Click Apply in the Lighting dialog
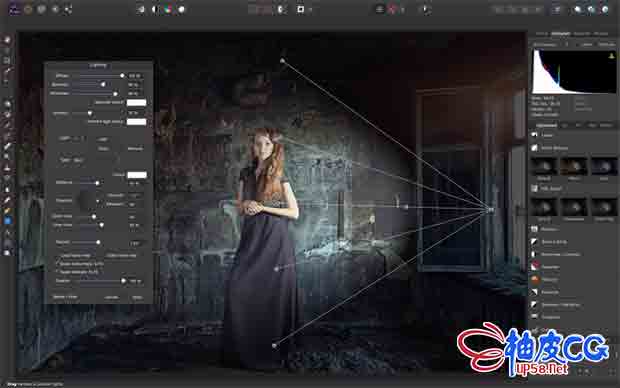This screenshot has width=620, height=388. pos(137,297)
